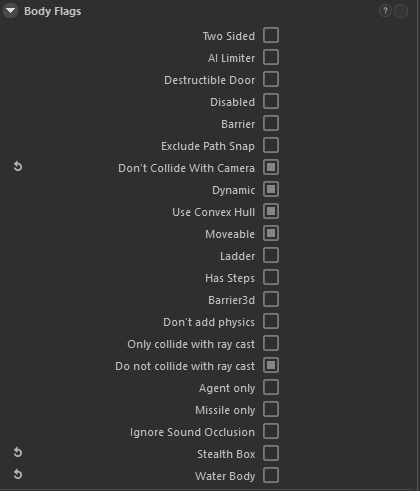Enable the Two Sided checkbox
The image size is (420, 491).
point(271,35)
